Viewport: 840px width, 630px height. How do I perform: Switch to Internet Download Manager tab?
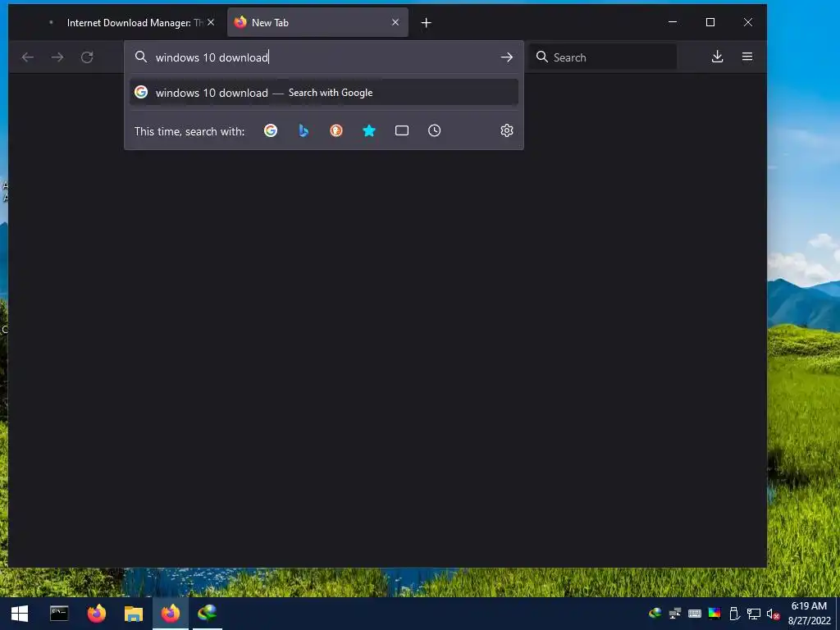[x=130, y=22]
